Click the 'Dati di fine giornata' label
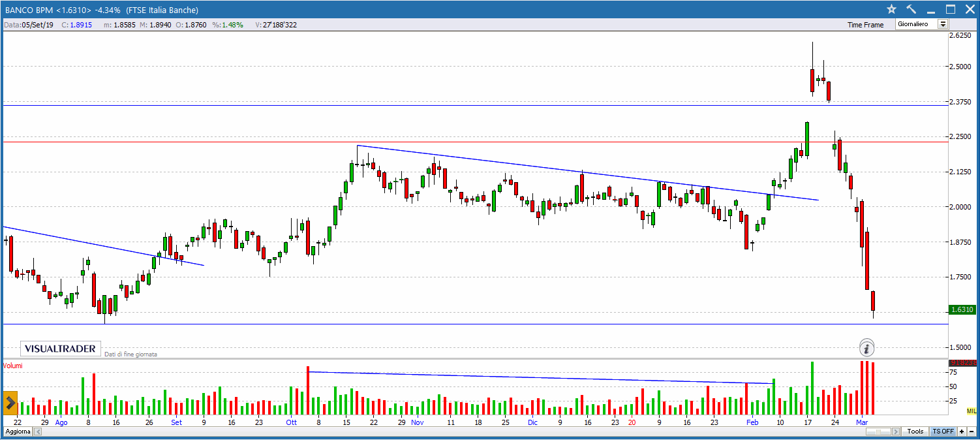Image resolution: width=980 pixels, height=440 pixels. pos(130,354)
